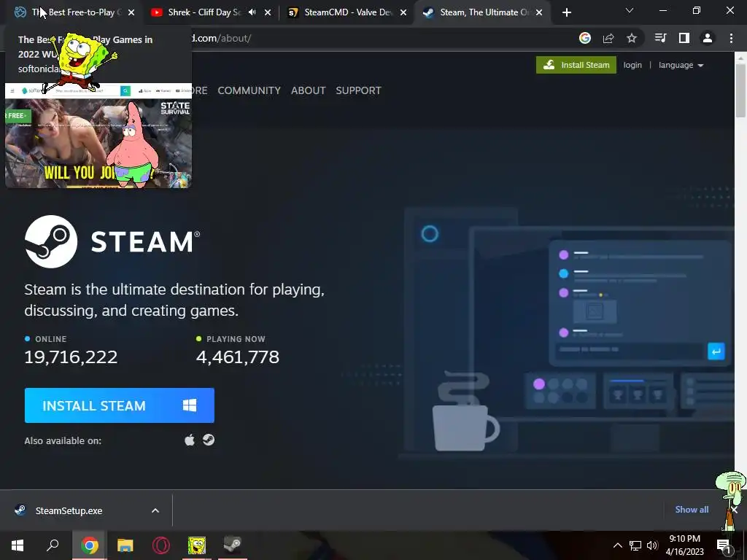The width and height of the screenshot is (747, 560).
Task: Click the Steam taskbar icon
Action: [233, 544]
